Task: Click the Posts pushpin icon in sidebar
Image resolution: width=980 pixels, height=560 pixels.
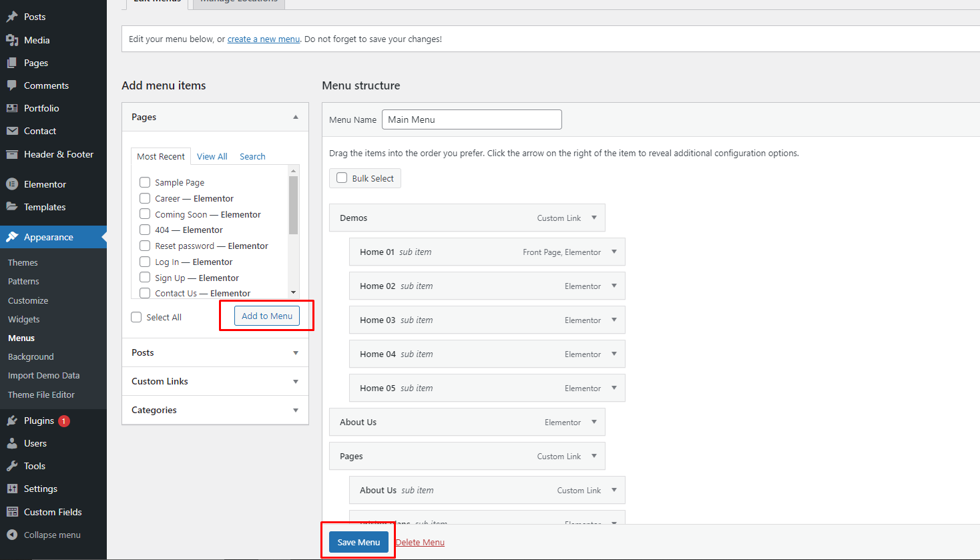Action: tap(12, 17)
